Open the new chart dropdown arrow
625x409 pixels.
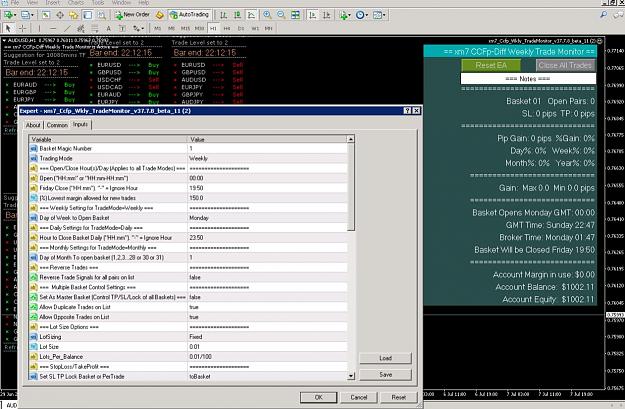pyautogui.click(x=15, y=15)
